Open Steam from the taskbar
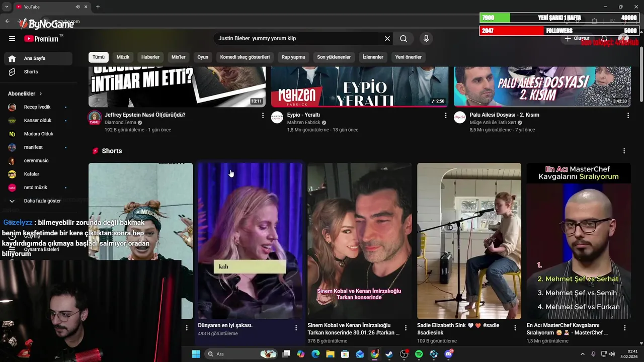 coord(389,354)
